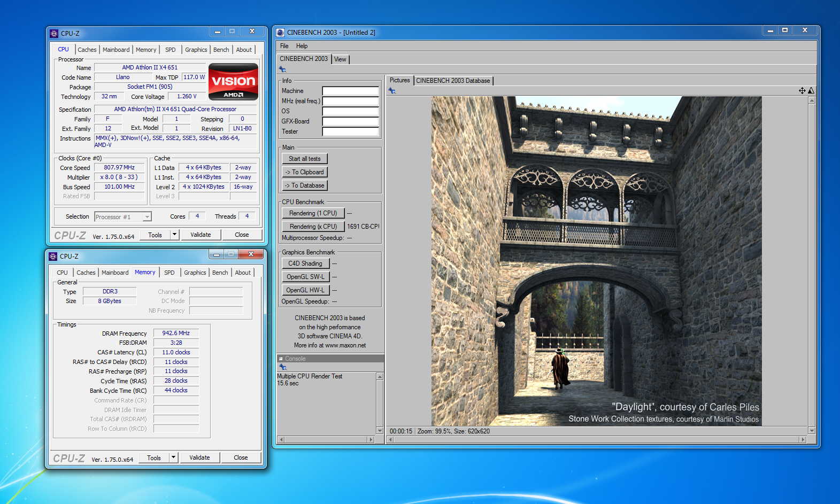This screenshot has width=840, height=504.
Task: Click the To Database button
Action: tap(305, 185)
